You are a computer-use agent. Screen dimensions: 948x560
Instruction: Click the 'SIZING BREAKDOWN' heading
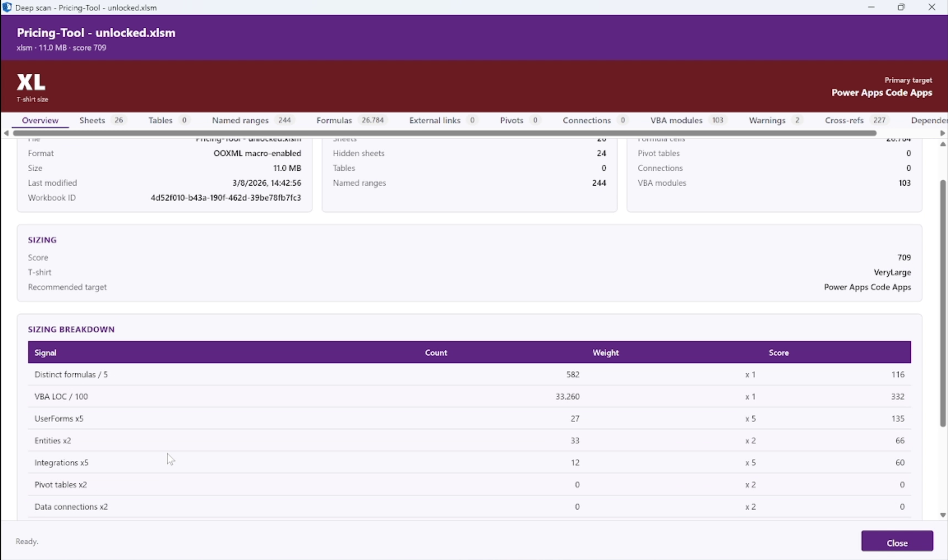click(71, 329)
